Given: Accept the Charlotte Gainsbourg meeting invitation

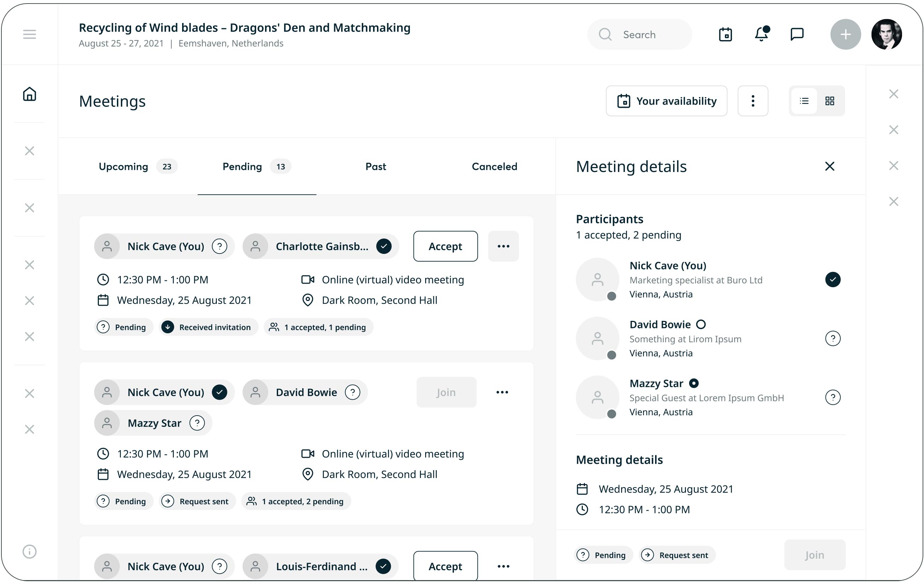Looking at the screenshot, I should pyautogui.click(x=445, y=246).
